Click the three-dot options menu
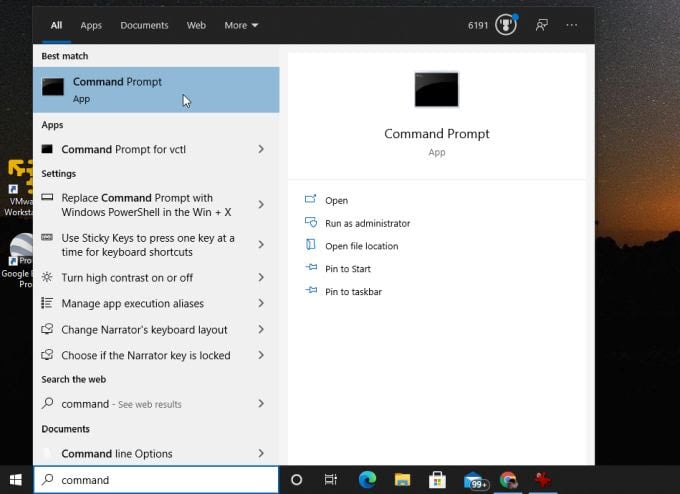 pos(572,25)
